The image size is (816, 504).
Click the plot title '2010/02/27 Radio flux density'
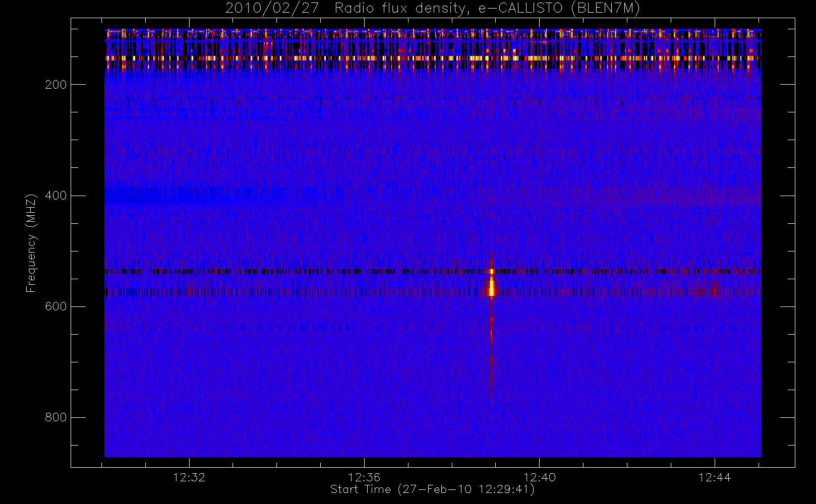click(x=433, y=9)
